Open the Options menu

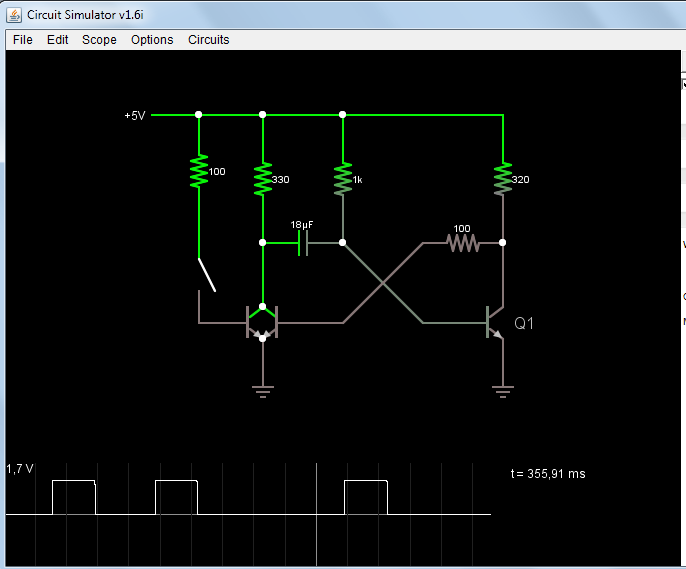coord(152,40)
